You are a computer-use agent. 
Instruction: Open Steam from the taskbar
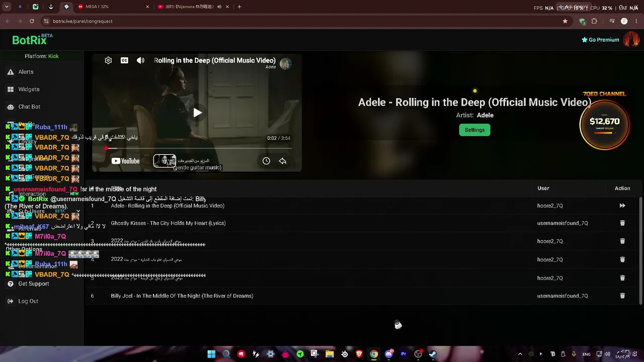click(433, 354)
